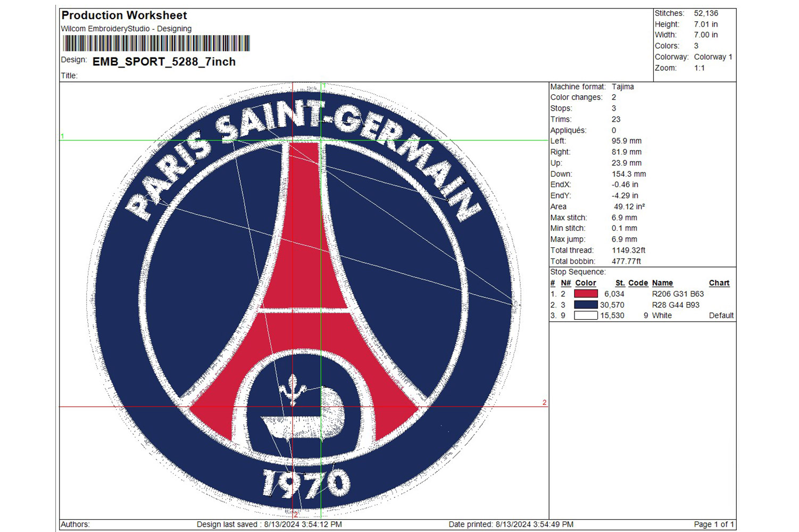This screenshot has height=532, width=799.
Task: Click the 'Color' column header
Action: (x=585, y=283)
